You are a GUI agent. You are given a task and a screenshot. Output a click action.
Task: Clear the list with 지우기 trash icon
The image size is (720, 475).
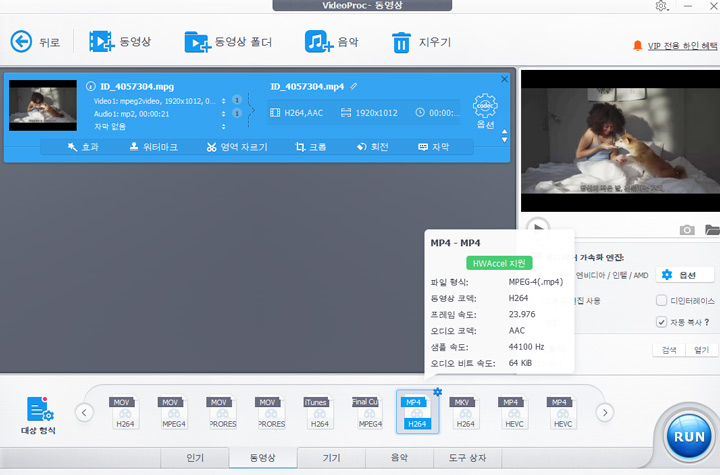(421, 42)
